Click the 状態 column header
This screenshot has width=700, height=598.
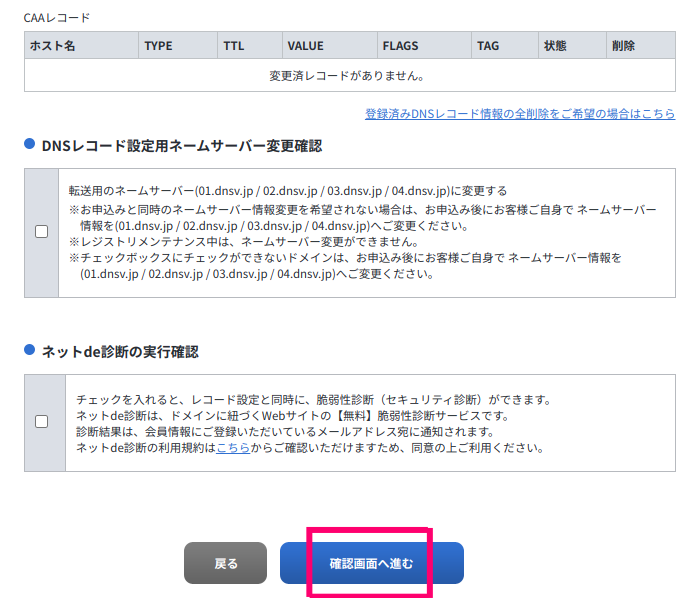572,46
